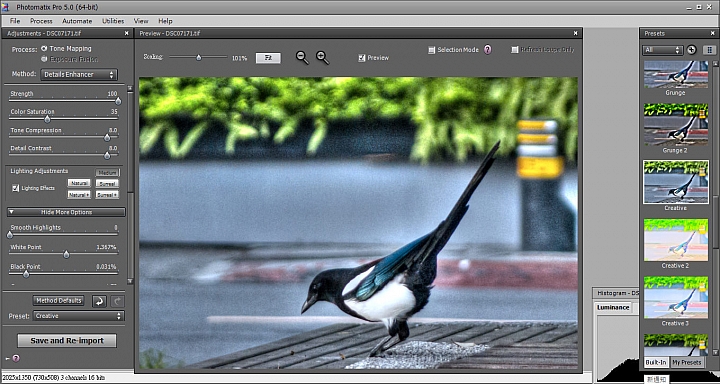Close the Presets panel
Image resolution: width=720 pixels, height=384 pixels.
(x=712, y=33)
